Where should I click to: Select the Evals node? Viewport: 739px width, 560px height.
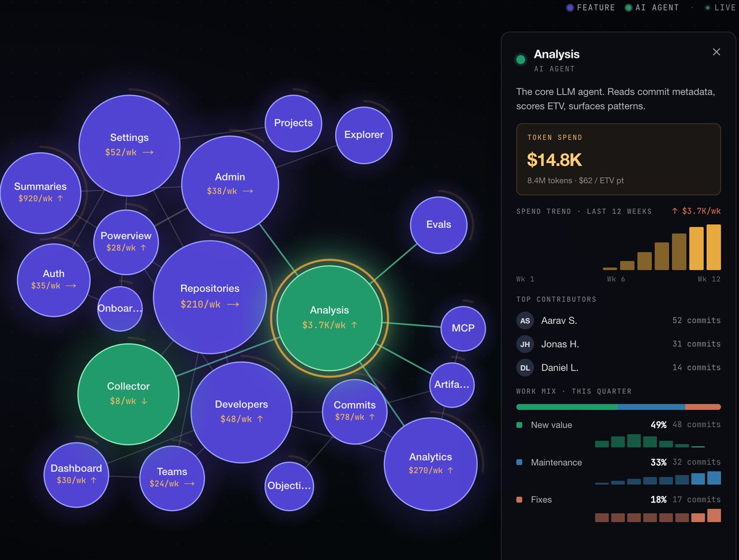click(438, 225)
